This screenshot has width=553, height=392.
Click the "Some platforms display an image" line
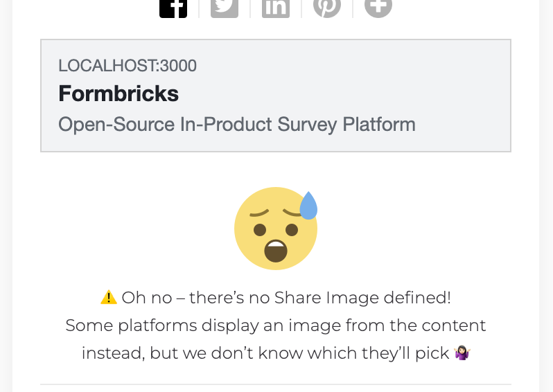(276, 326)
